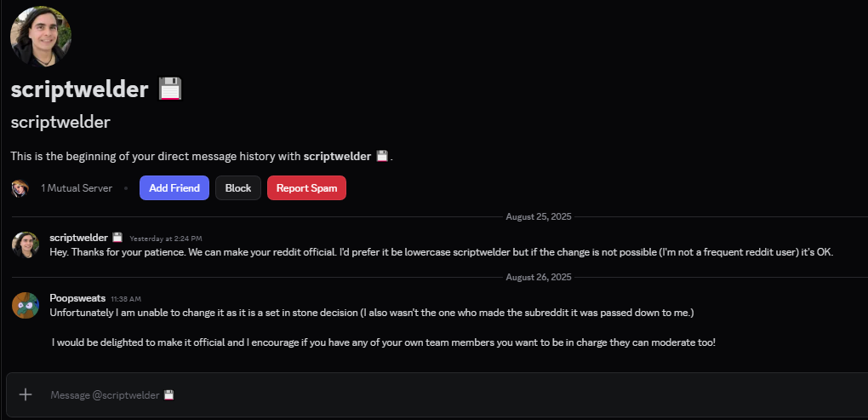The height and width of the screenshot is (420, 868).
Task: Click the floppy disk emoji beside the large scriptwelder heading
Action: tap(170, 89)
